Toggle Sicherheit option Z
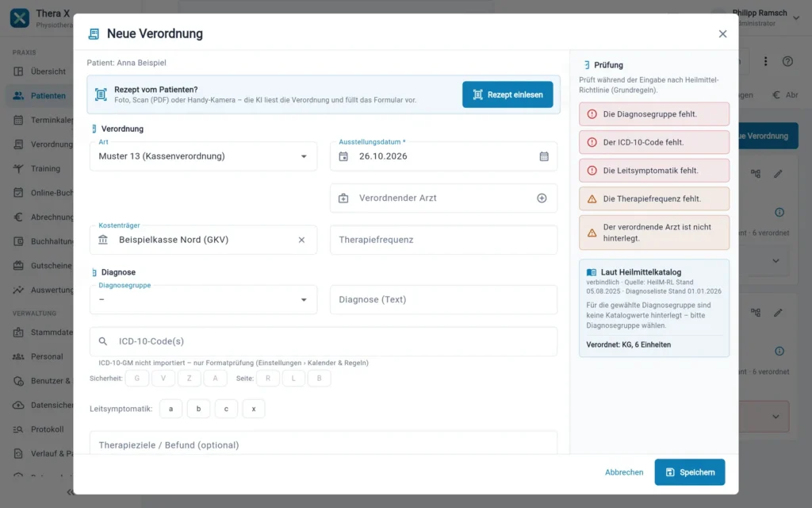Viewport: 812px width, 508px height. point(189,378)
